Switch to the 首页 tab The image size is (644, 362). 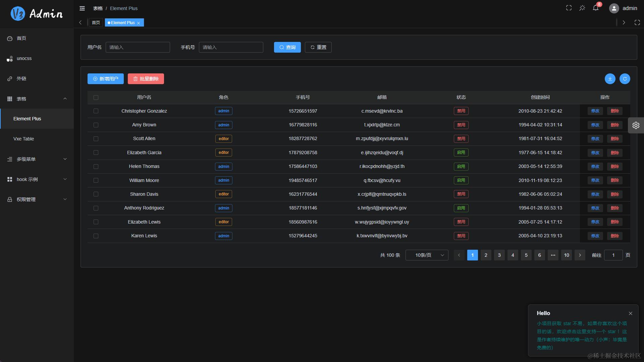pos(96,22)
